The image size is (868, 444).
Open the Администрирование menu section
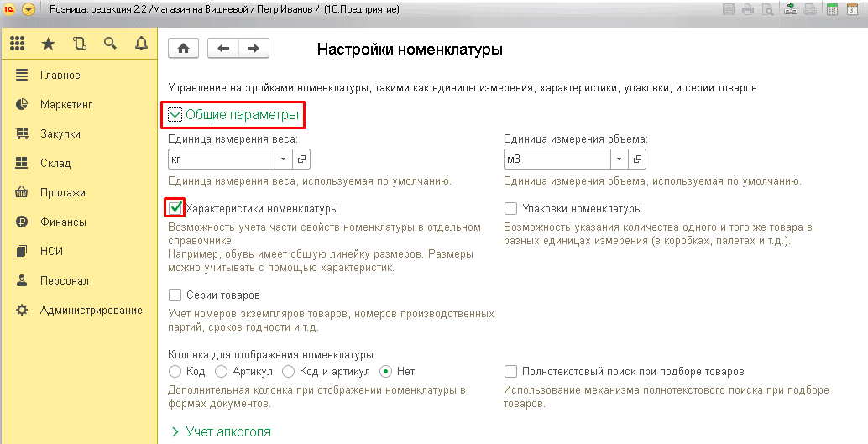tap(91, 310)
